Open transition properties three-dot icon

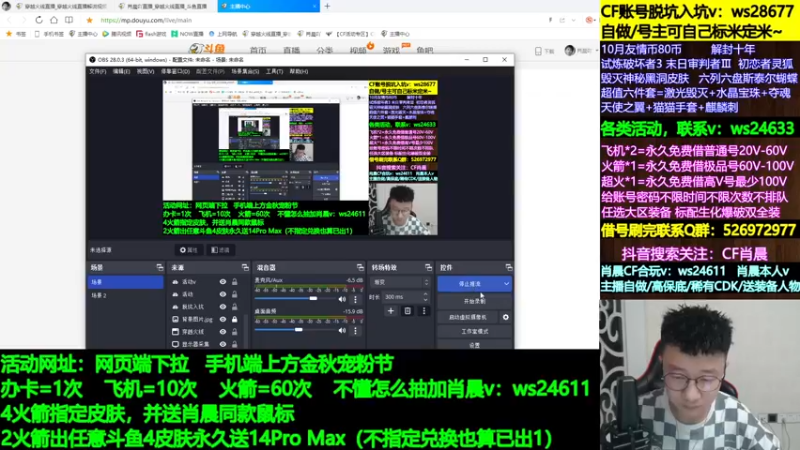click(x=423, y=311)
